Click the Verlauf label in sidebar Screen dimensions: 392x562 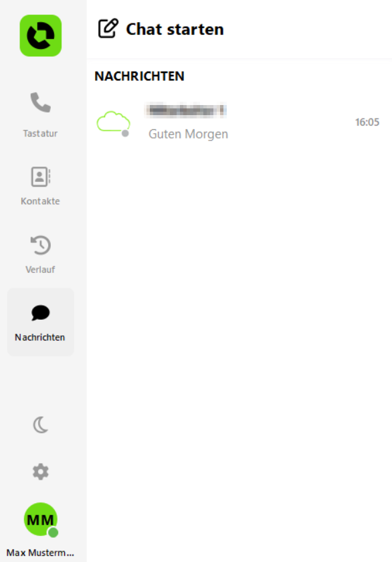coord(40,270)
